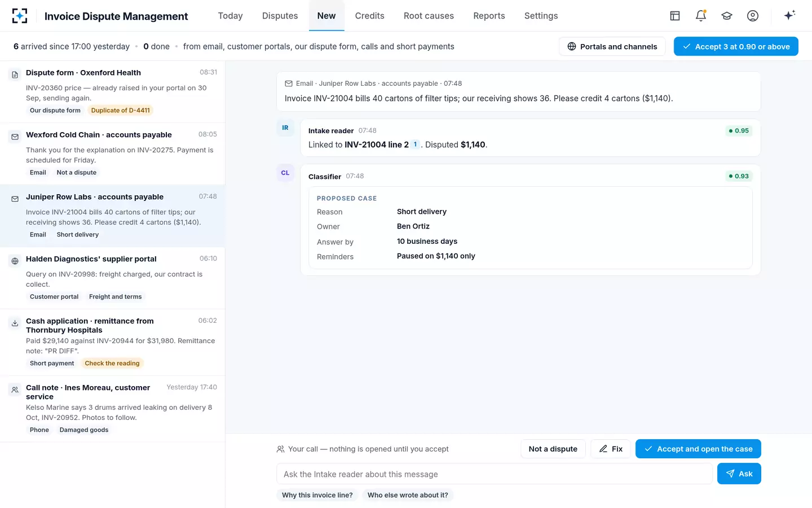Viewport: 812px width, 508px height.
Task: Open the line reference badge 1 after INV-21004 line 2
Action: (416, 144)
